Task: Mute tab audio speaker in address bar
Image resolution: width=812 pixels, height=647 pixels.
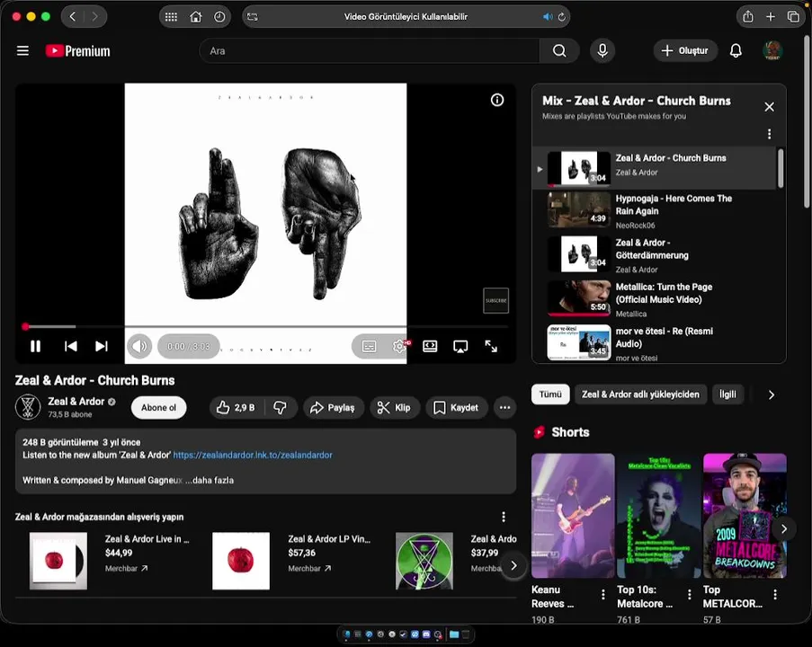Action: (x=548, y=17)
